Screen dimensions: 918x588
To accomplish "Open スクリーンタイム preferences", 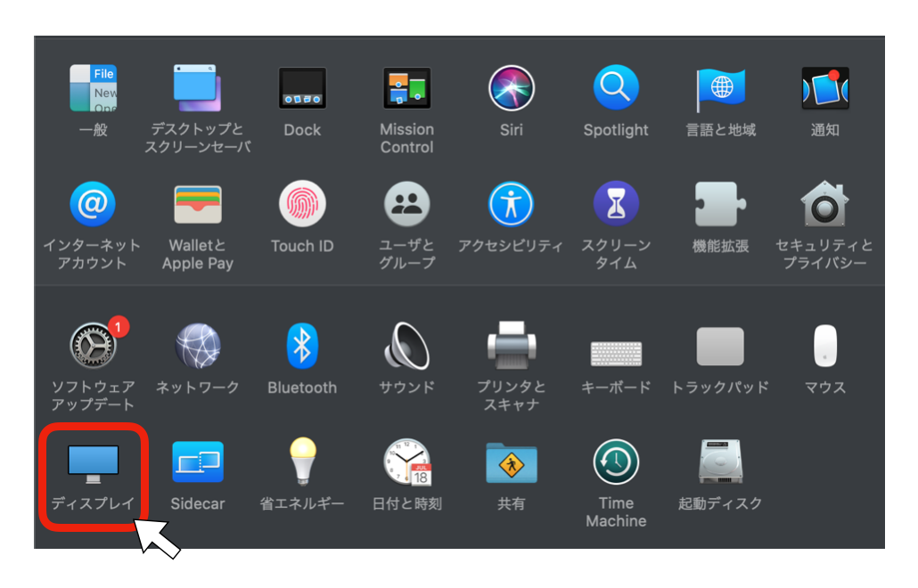I will (616, 204).
